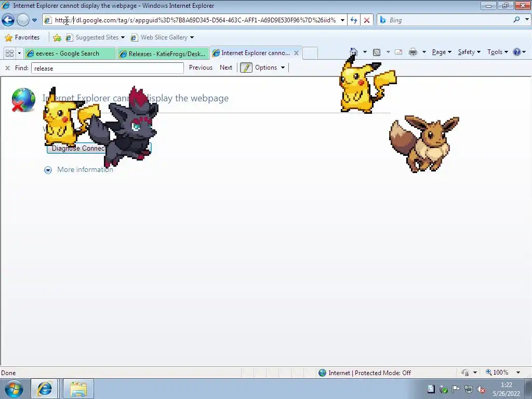Stop loading with the red X icon
Viewport: 532px width, 399px height.
click(x=367, y=20)
